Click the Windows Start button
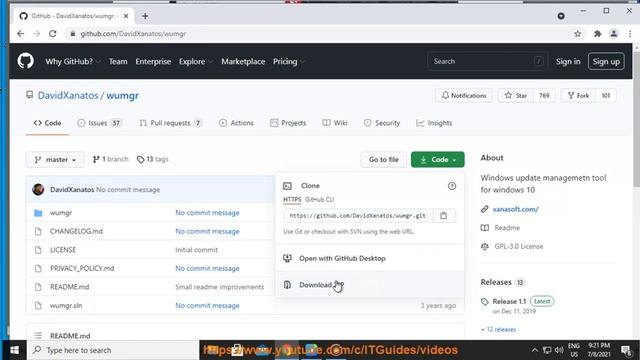The width and height of the screenshot is (640, 360). [14, 350]
